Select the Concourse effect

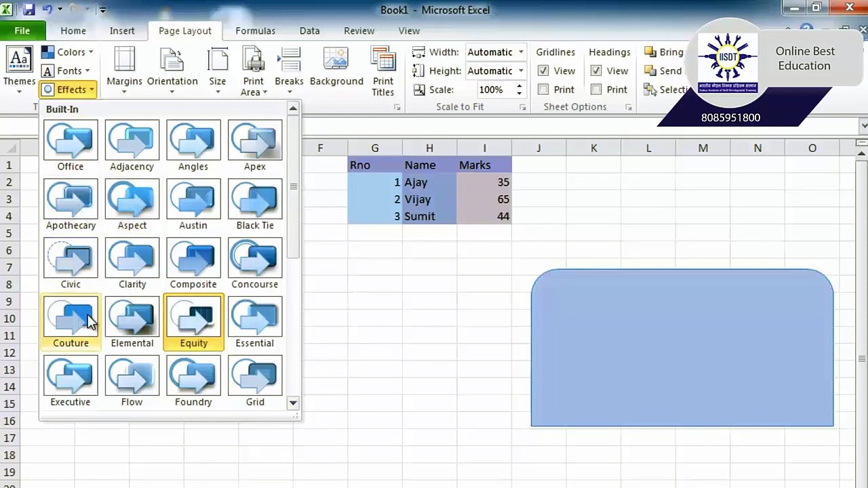(x=255, y=264)
